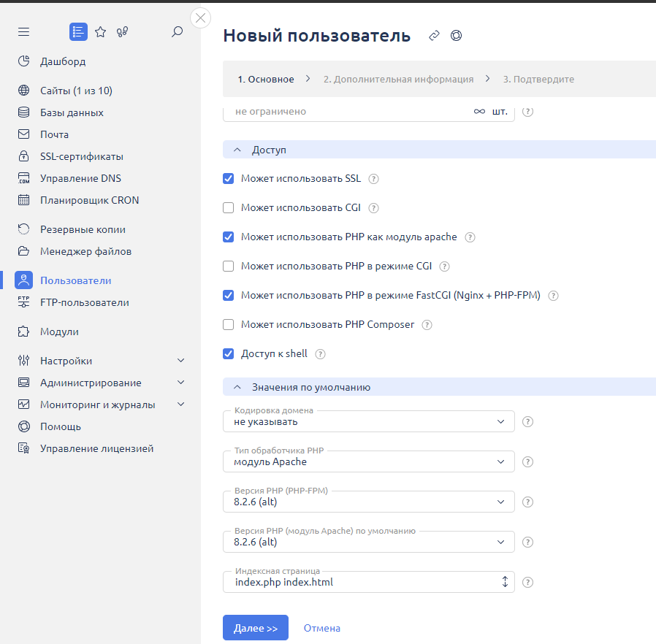Enable 'PHP в режиме CGI' checkbox

228,267
